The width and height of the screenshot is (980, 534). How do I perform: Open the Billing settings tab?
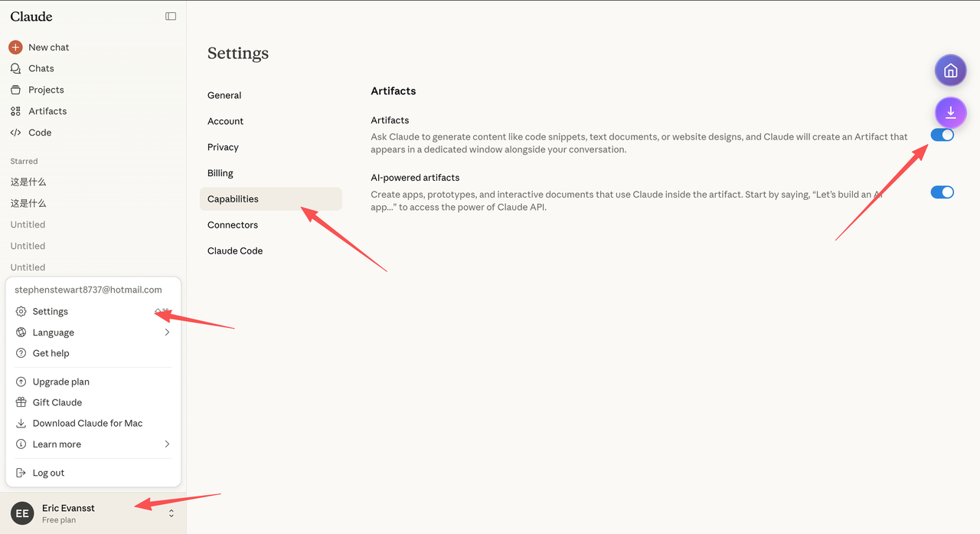coord(220,173)
